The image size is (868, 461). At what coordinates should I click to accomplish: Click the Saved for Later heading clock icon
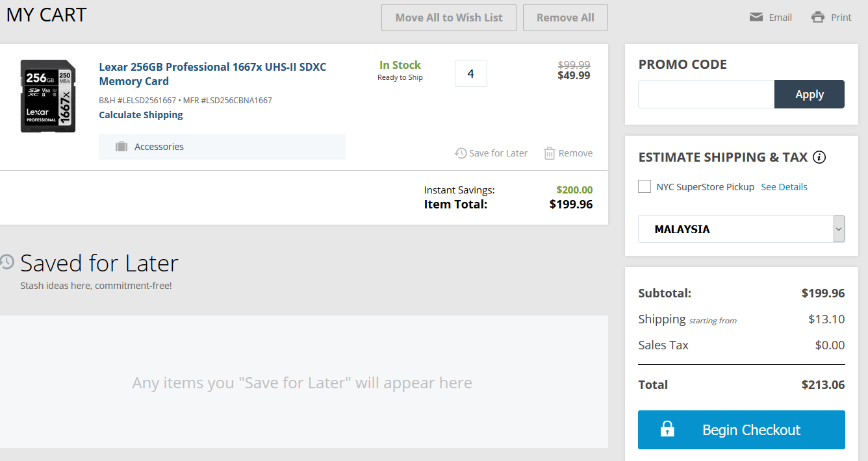point(6,262)
